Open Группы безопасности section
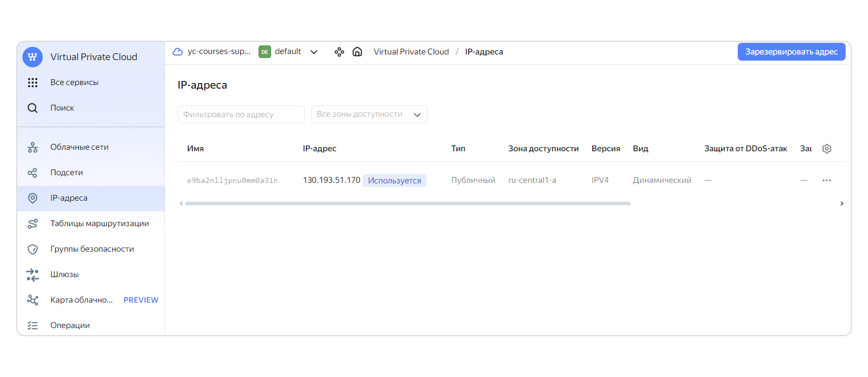Image resolution: width=868 pixels, height=377 pixels. click(91, 249)
